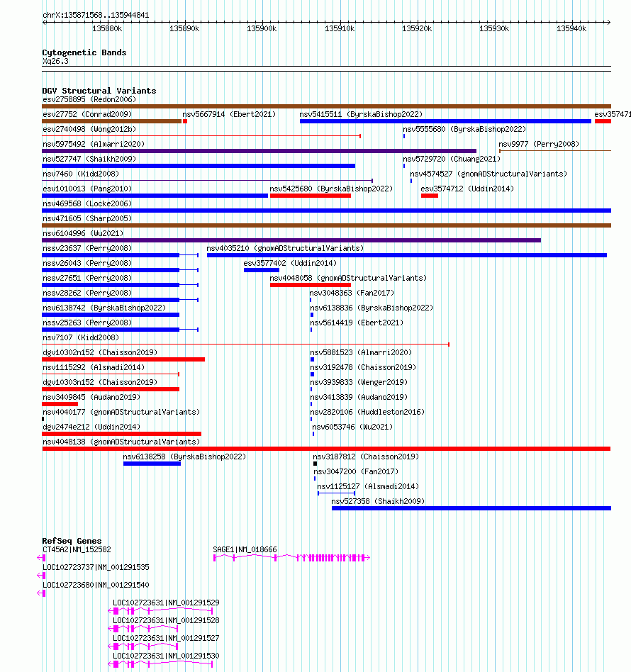The height and width of the screenshot is (672, 631).
Task: Click nsv469568 (Locke2006) label
Action: coord(87,203)
